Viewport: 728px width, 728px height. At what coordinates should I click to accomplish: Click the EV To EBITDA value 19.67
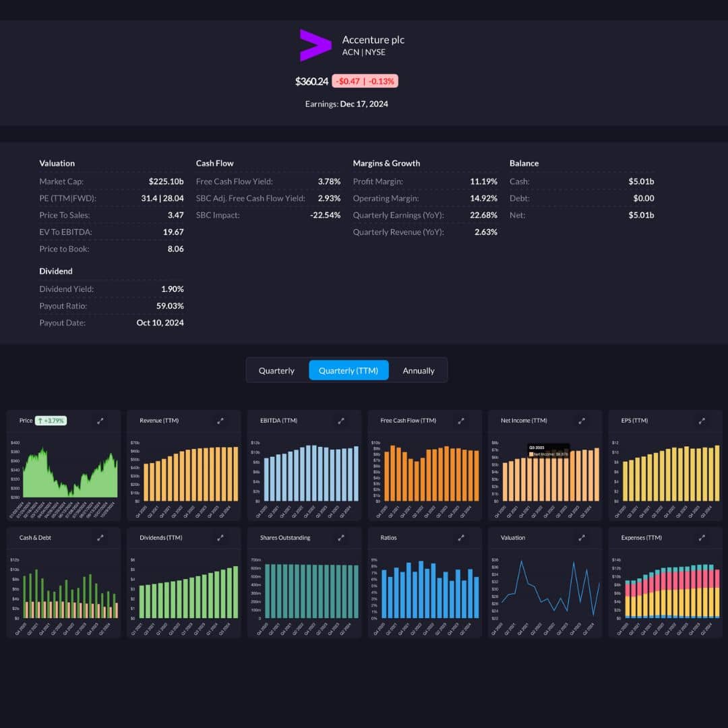tap(173, 232)
